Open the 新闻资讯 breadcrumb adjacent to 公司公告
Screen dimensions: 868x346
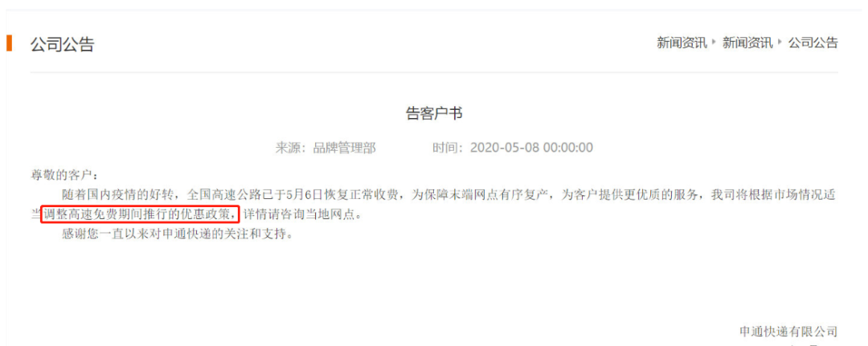click(x=748, y=43)
